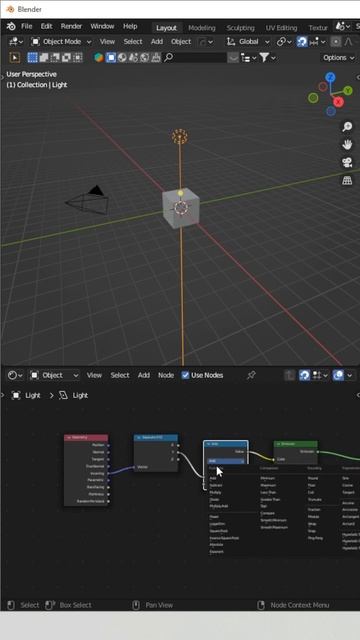Open the viewport View menu
Screen dimensions: 360x640
(x=107, y=42)
